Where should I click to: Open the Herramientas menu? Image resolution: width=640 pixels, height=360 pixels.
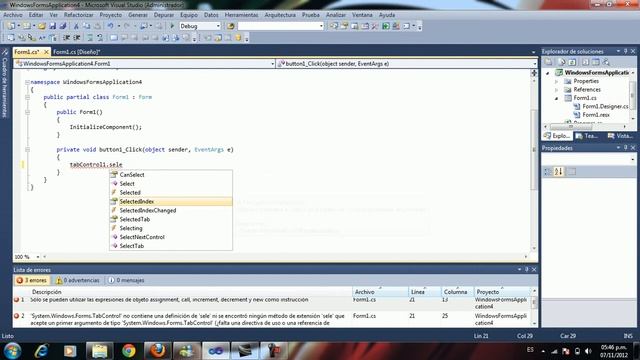pyautogui.click(x=241, y=15)
